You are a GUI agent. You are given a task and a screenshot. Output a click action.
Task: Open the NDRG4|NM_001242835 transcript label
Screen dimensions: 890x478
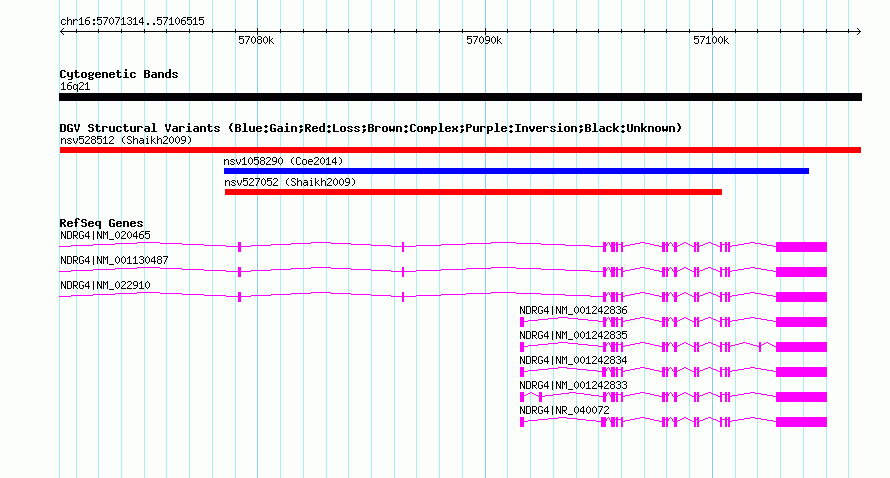[x=573, y=335]
